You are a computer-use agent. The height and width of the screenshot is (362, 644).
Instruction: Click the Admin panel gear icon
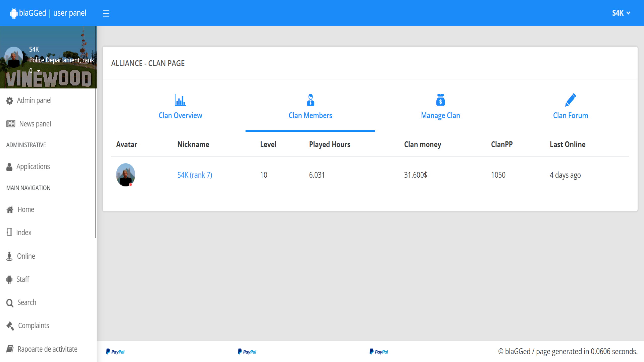pyautogui.click(x=10, y=101)
